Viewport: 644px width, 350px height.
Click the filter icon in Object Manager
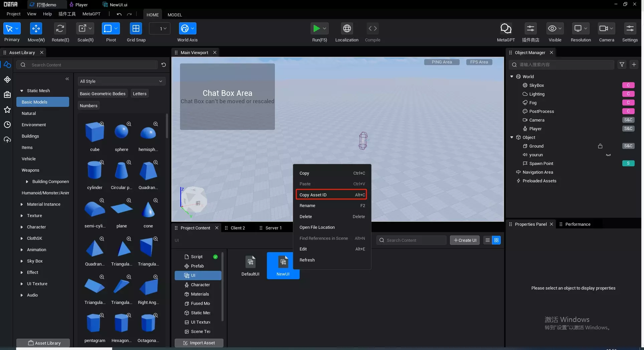(x=622, y=64)
